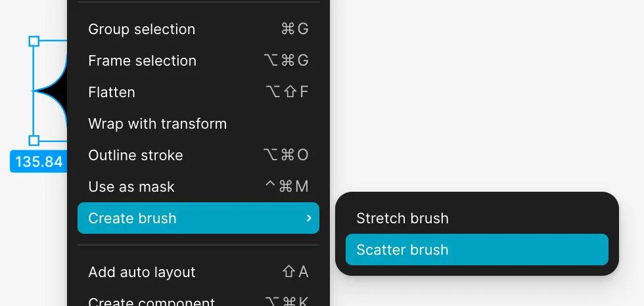This screenshot has width=644, height=306.
Task: Click the ⌥⇧F shortcut hint beside Flatten
Action: coord(287,92)
